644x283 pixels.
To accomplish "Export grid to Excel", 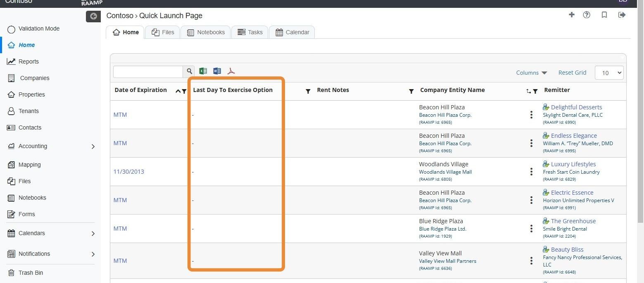I will 203,71.
